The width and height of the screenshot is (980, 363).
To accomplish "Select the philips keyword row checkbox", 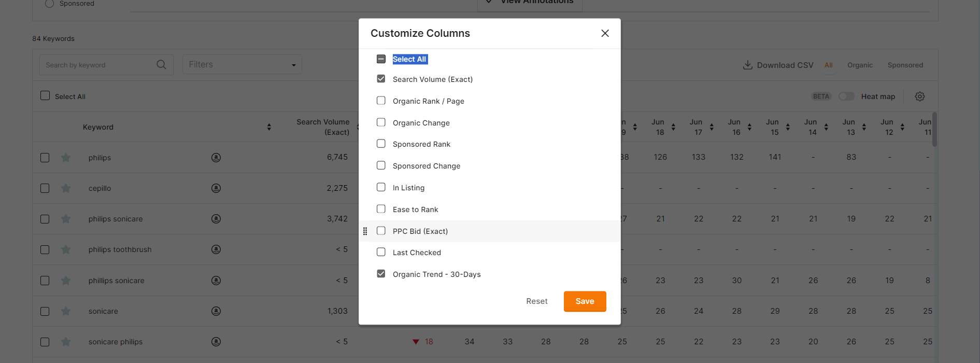I will click(x=45, y=158).
